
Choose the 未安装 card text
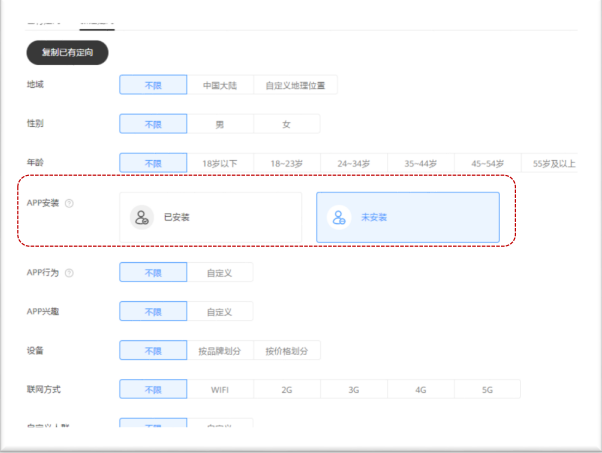(374, 217)
